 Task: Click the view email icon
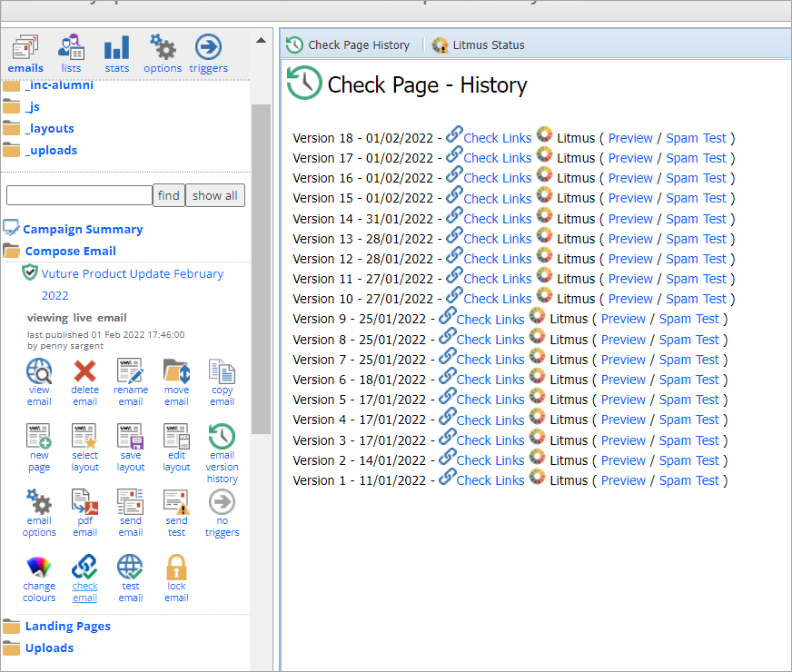pos(39,371)
